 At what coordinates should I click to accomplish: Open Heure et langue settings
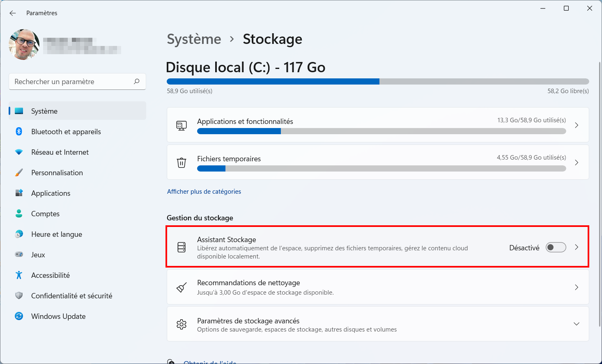[77, 234]
